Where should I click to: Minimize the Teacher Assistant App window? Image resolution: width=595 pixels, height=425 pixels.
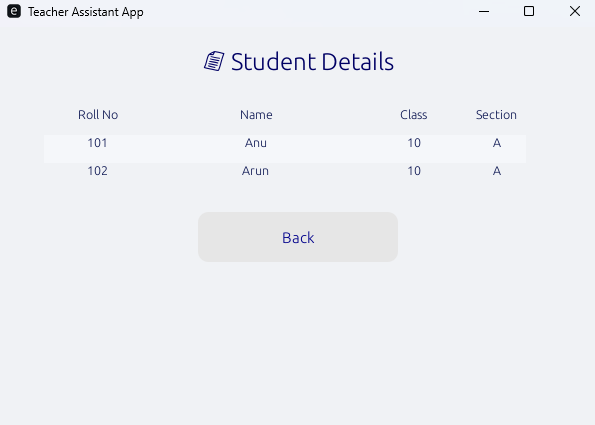point(484,11)
